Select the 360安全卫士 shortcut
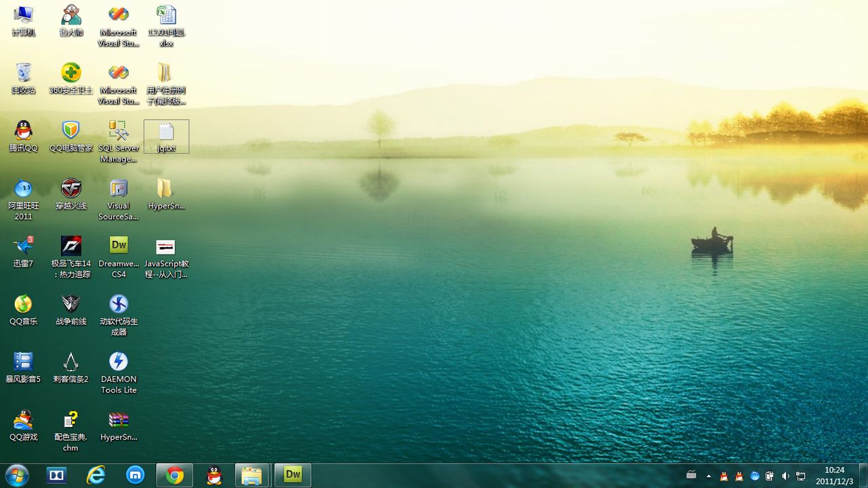Screen dimensions: 868x488 (x=71, y=79)
